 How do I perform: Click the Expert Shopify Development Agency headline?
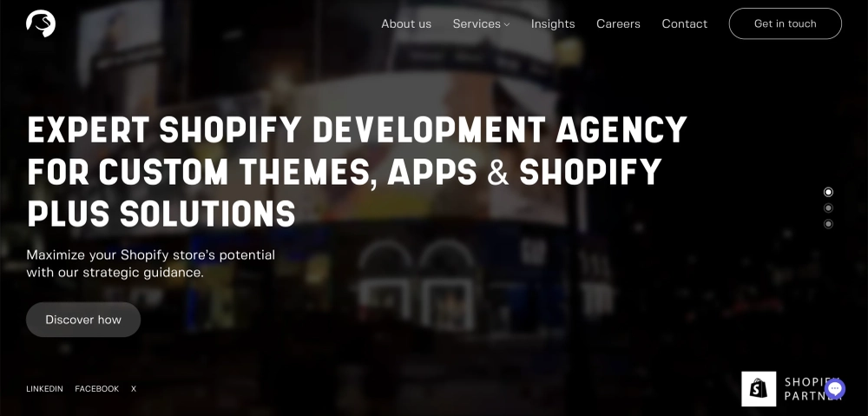click(x=357, y=172)
